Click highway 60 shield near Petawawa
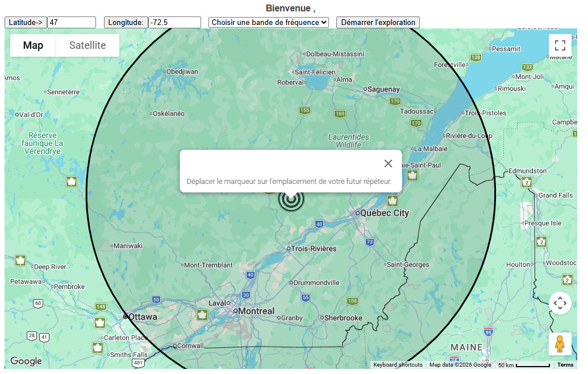This screenshot has height=374, width=588. [38, 303]
